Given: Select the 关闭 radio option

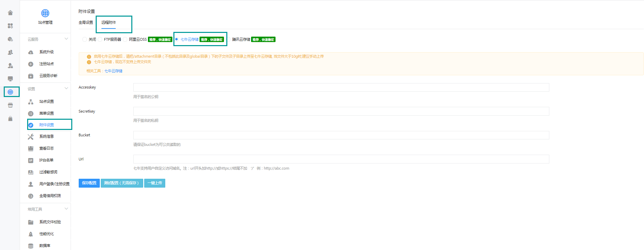Looking at the screenshot, I should pyautogui.click(x=84, y=39).
